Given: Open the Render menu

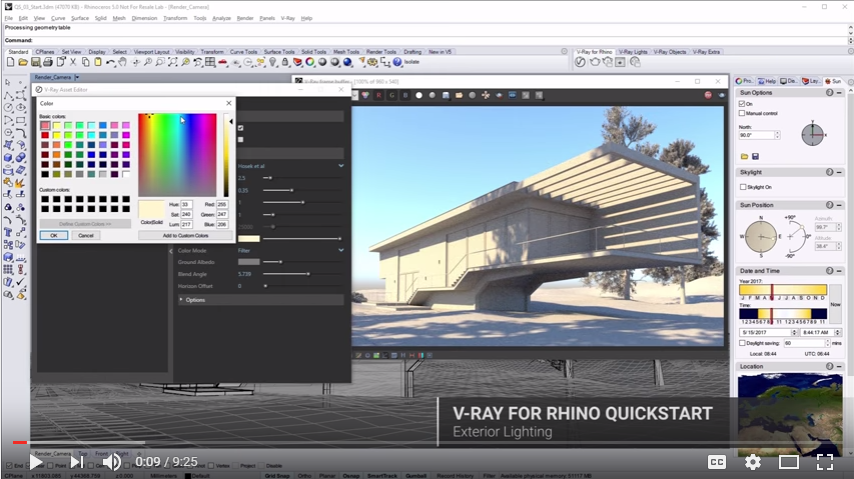Looking at the screenshot, I should tap(245, 18).
